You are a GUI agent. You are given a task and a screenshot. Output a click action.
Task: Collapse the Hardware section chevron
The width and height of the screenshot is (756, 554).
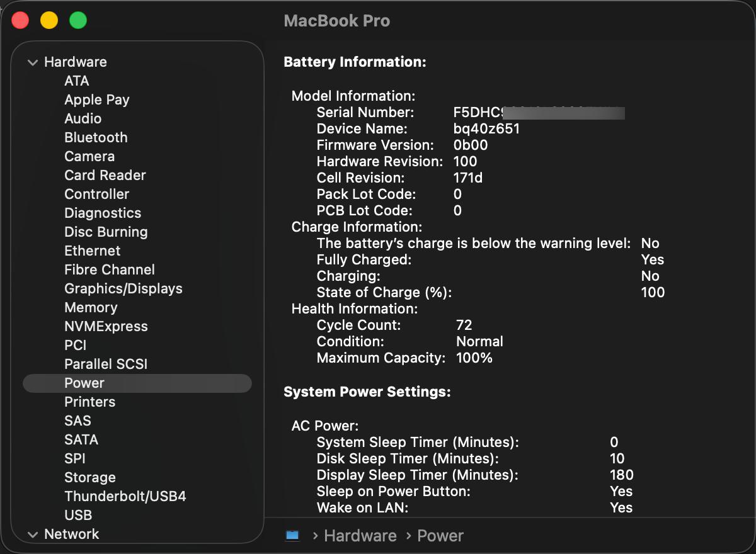click(x=32, y=62)
